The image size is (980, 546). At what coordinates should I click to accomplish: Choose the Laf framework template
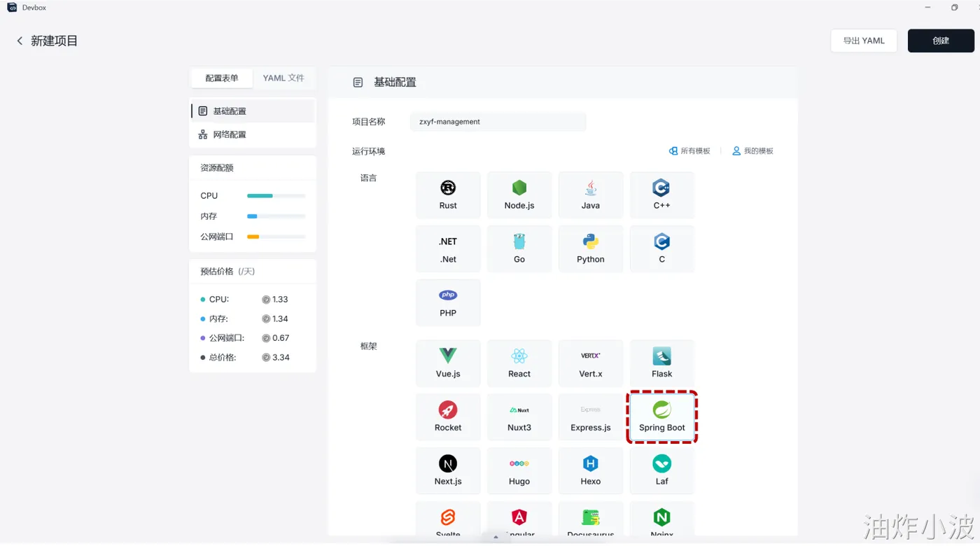click(x=662, y=471)
